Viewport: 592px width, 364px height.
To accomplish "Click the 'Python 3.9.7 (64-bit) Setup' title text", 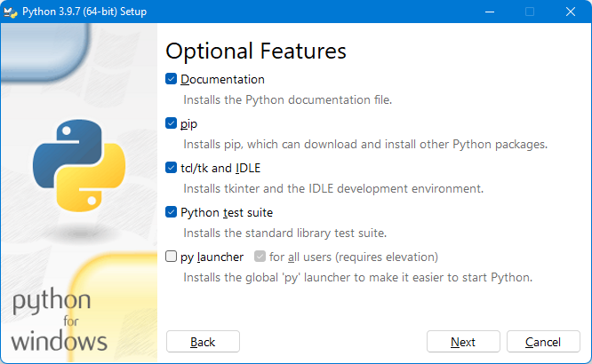I will pos(84,12).
